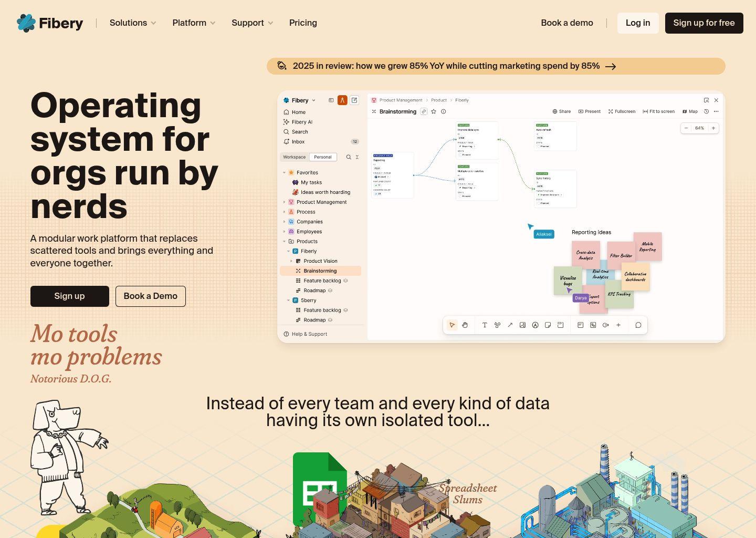The width and height of the screenshot is (756, 538).
Task: Click the zoom-in plus button beside 64%
Action: (713, 128)
